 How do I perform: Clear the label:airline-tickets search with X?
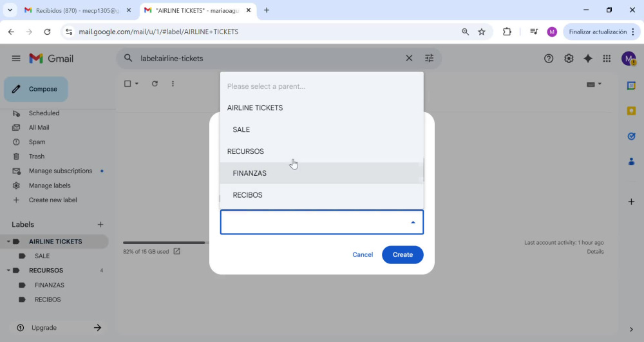(409, 59)
